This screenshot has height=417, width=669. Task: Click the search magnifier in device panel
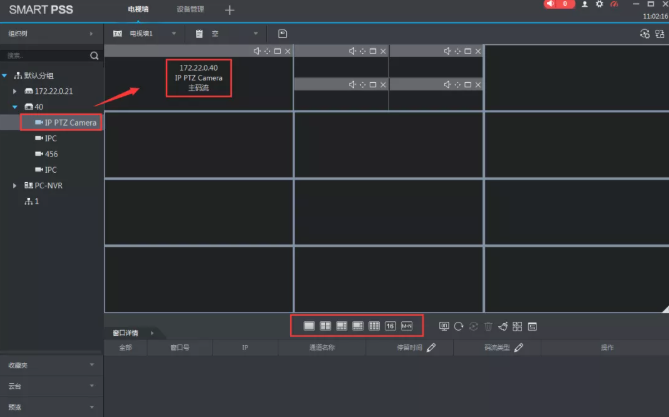click(x=94, y=56)
